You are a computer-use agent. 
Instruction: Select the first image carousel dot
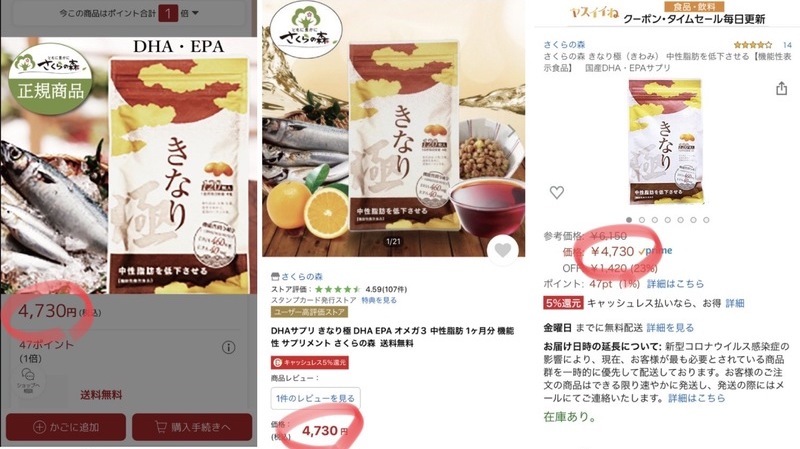coord(629,220)
